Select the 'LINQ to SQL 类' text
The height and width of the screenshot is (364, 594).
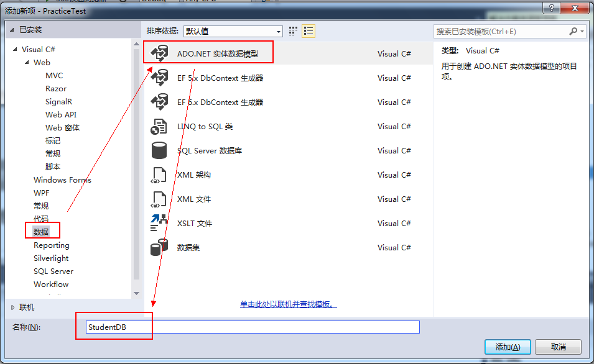point(205,126)
